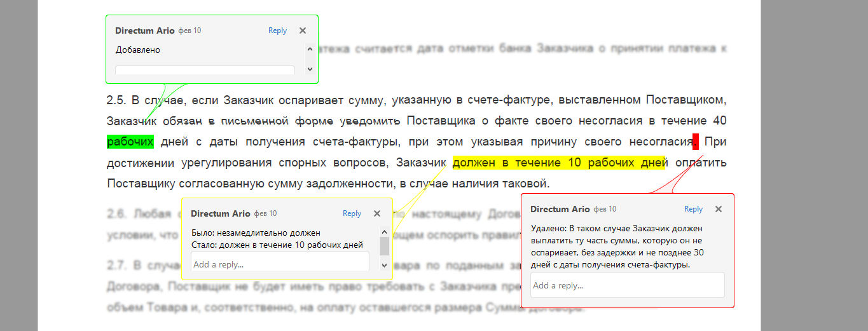Click Reply in the green "Добавлено" comment
The width and height of the screenshot is (868, 331).
[277, 30]
